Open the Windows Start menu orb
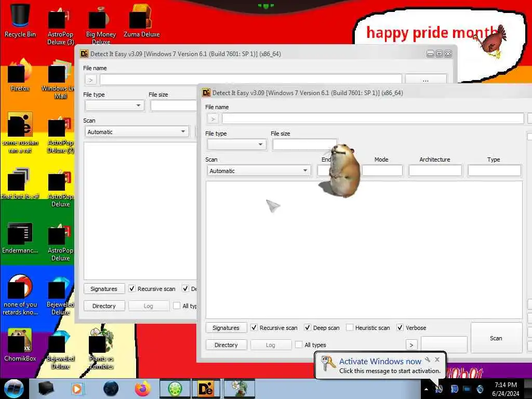This screenshot has width=532, height=399. 14,389
